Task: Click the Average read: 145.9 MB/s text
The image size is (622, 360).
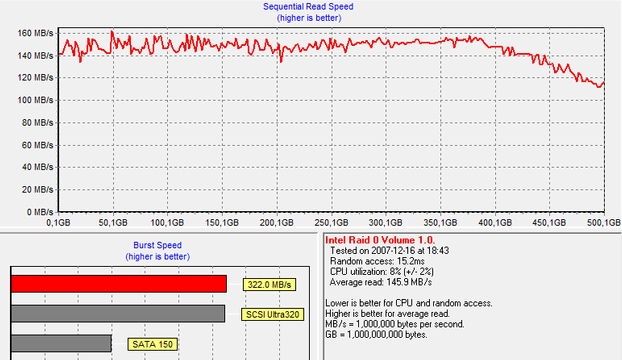Action: tap(380, 282)
